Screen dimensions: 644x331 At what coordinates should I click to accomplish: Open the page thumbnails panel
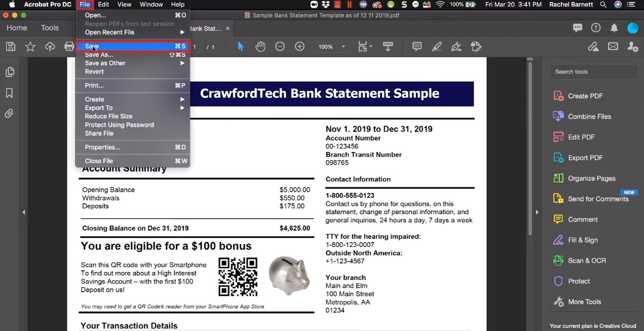[9, 72]
